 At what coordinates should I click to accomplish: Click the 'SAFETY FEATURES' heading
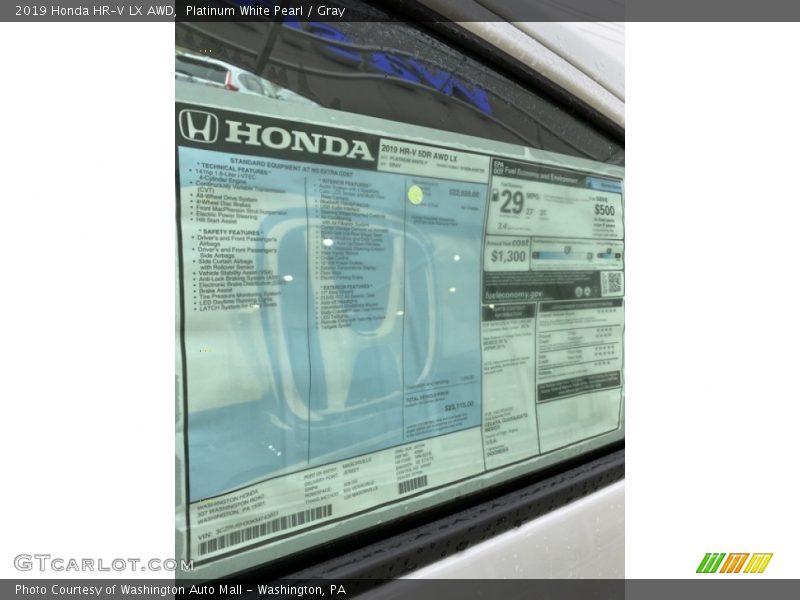231,232
